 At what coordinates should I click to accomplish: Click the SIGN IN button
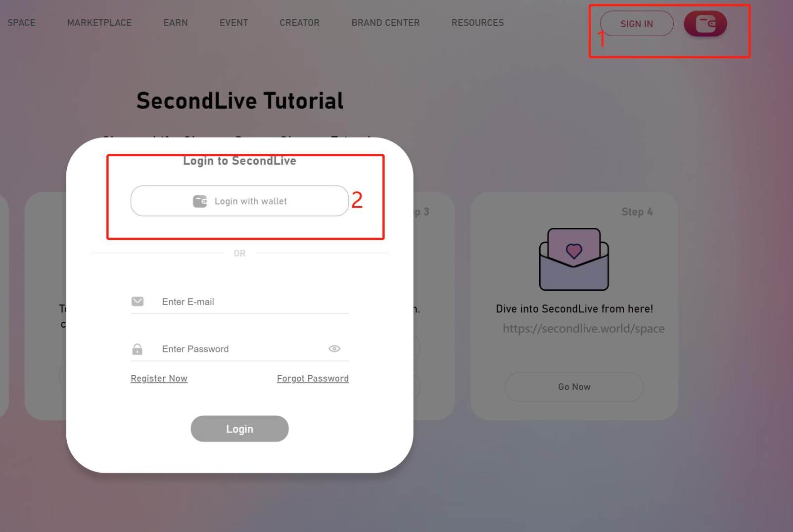tap(637, 24)
